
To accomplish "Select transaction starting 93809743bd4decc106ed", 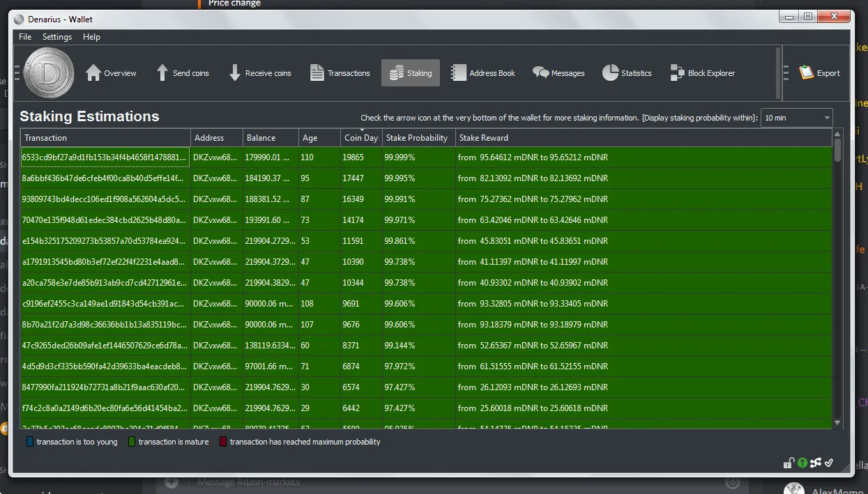I will [x=105, y=199].
